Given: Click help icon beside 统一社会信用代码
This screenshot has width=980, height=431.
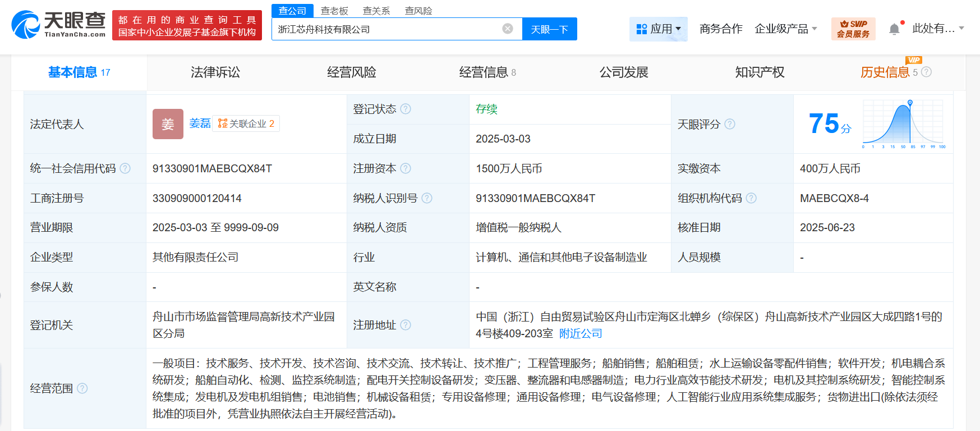Looking at the screenshot, I should [125, 168].
